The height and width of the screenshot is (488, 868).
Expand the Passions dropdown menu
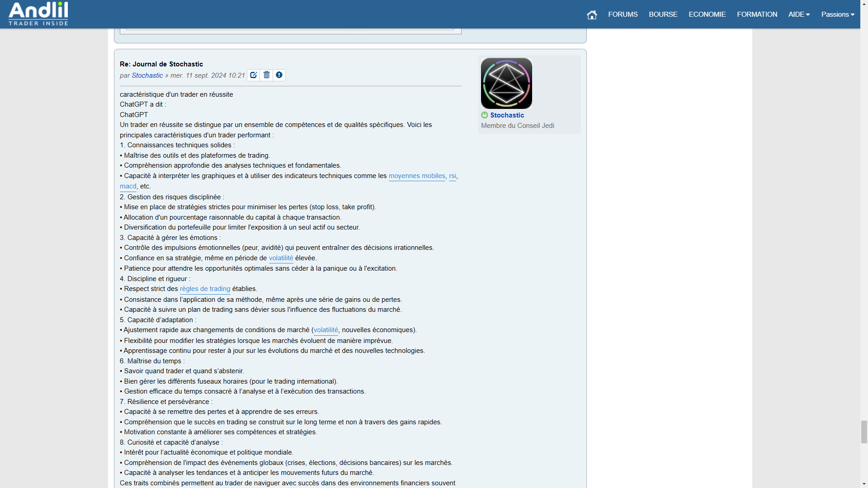pyautogui.click(x=838, y=14)
